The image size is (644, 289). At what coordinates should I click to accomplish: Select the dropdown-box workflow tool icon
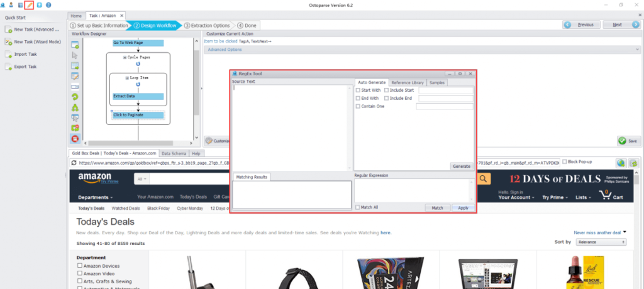point(75,87)
